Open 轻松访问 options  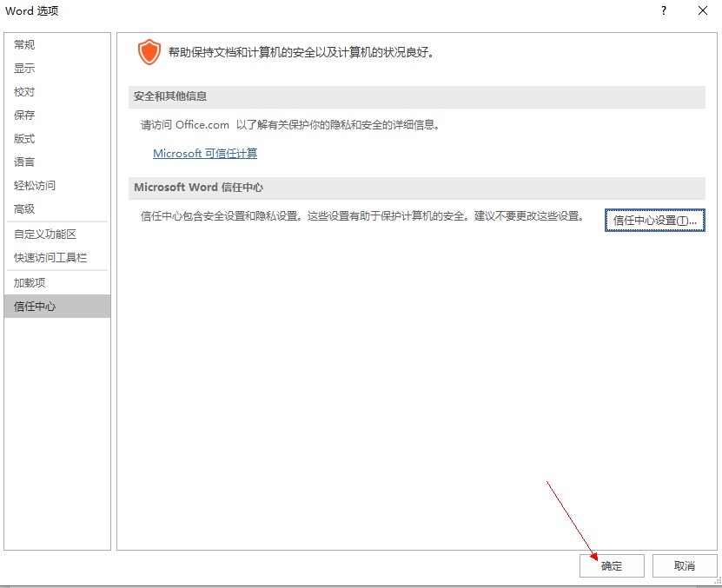57,186
